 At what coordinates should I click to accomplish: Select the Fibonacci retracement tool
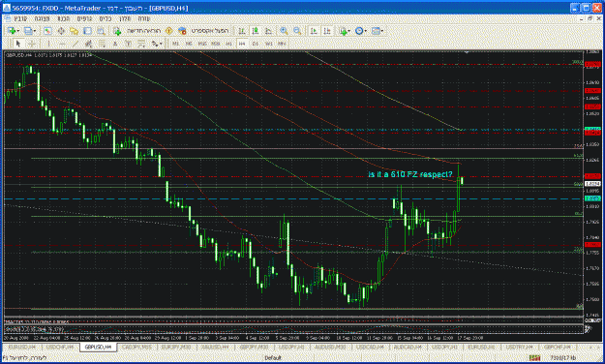pyautogui.click(x=102, y=44)
